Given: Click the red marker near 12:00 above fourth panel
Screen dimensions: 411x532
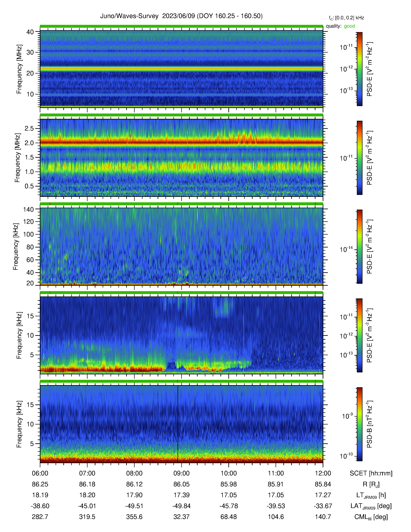Looking at the screenshot, I should click(x=315, y=293).
